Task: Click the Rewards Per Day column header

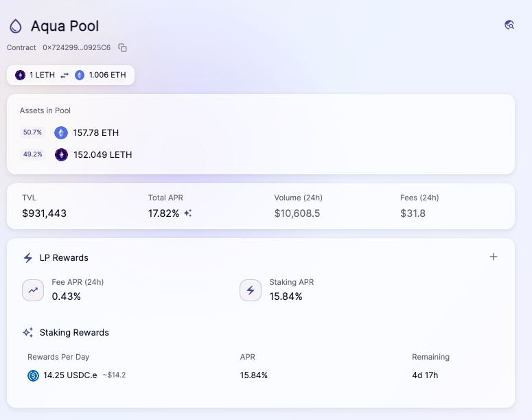Action: (x=58, y=357)
